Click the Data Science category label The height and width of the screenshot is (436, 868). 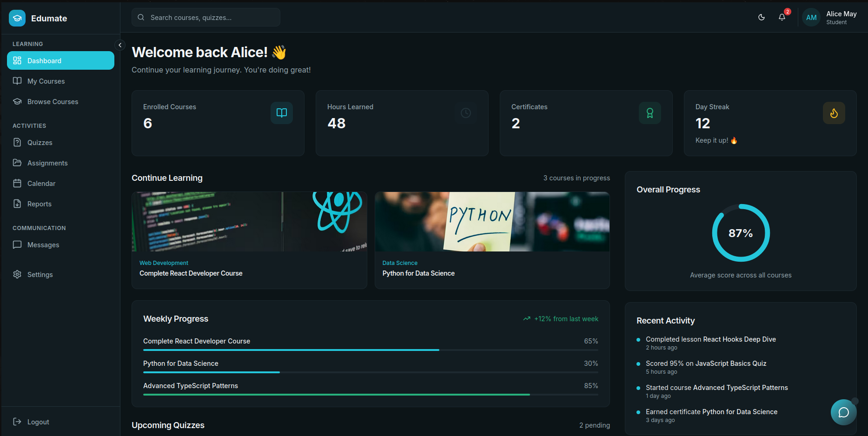tap(400, 263)
